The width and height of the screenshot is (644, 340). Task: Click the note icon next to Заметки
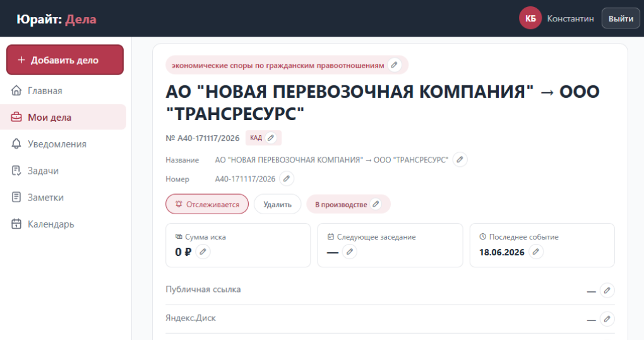click(16, 197)
